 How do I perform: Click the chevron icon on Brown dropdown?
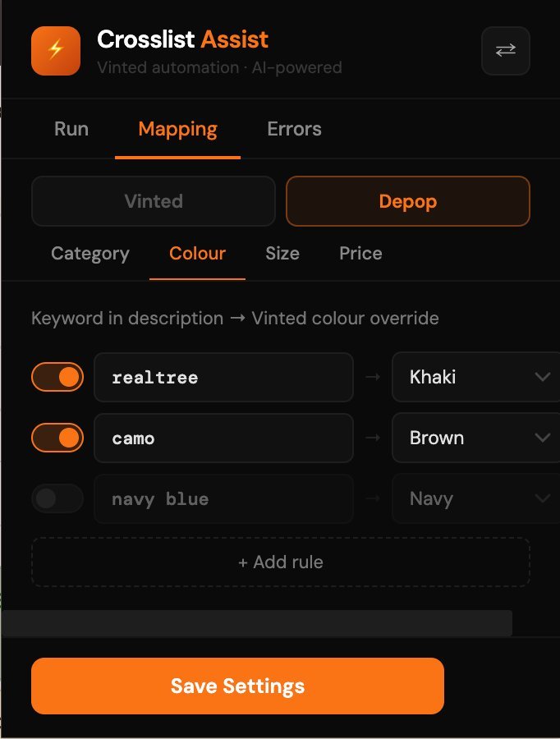point(543,438)
